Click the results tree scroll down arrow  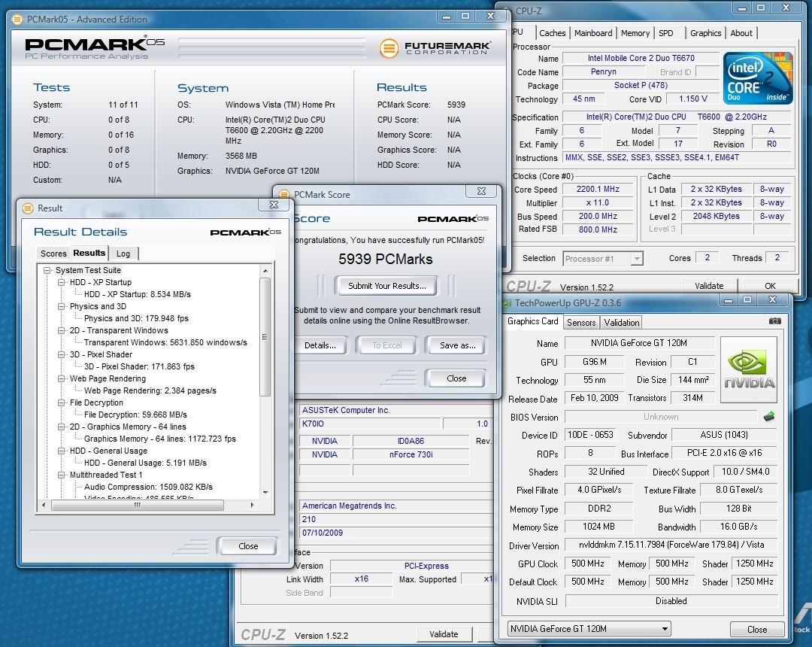[265, 493]
